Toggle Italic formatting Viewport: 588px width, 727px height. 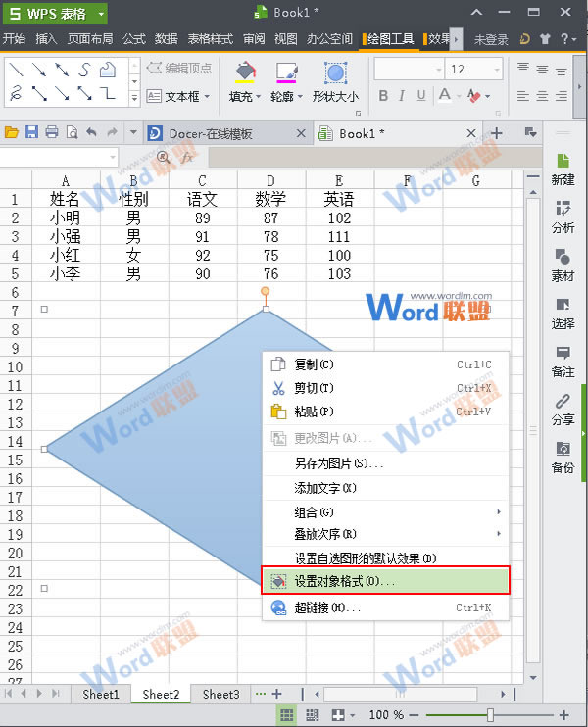(402, 96)
